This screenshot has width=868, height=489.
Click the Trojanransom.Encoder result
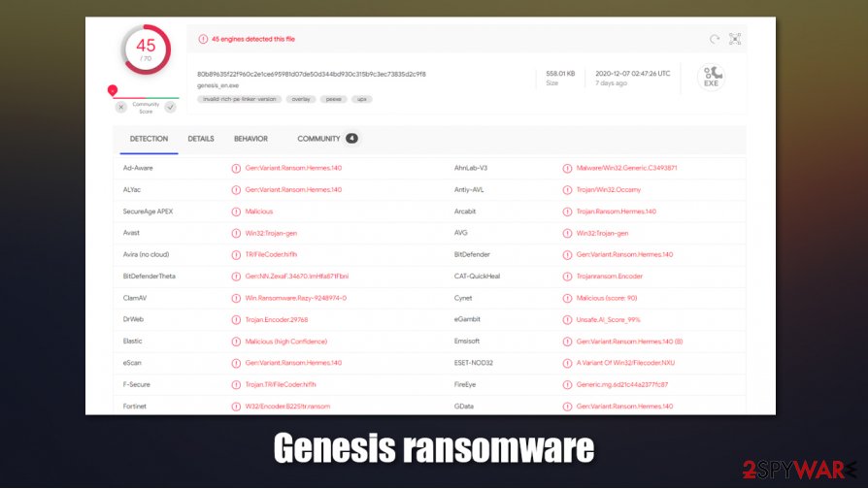coord(610,276)
